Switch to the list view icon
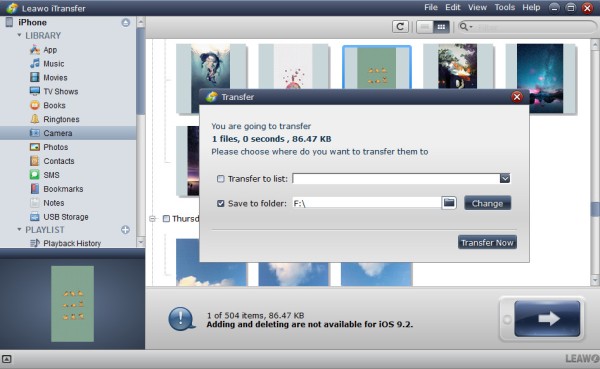600x369 pixels. pyautogui.click(x=425, y=27)
